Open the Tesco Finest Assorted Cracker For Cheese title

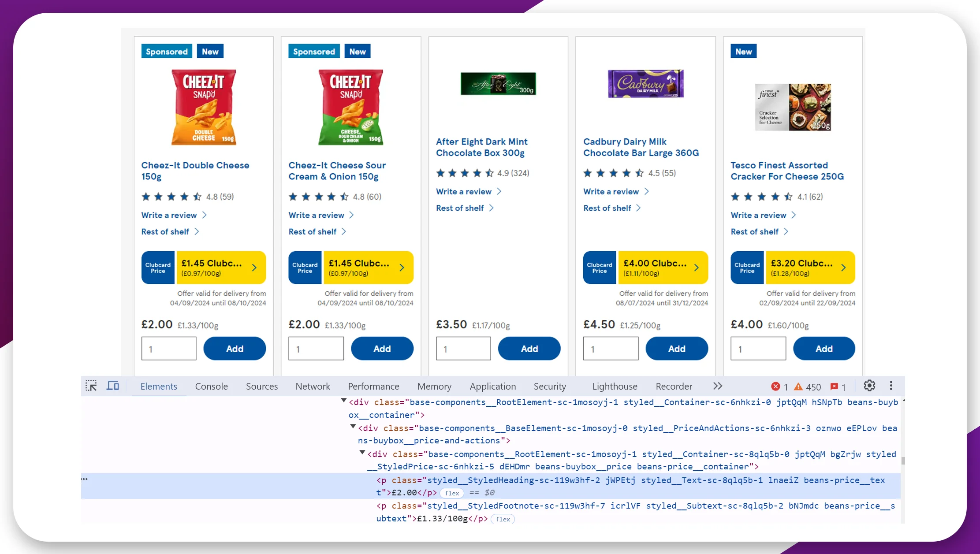[787, 171]
